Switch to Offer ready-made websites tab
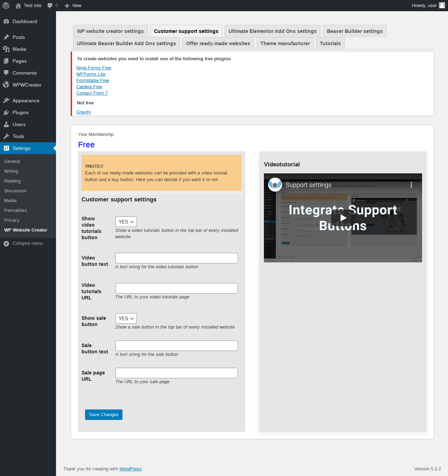Viewport: 448px width, 476px height. [x=218, y=43]
